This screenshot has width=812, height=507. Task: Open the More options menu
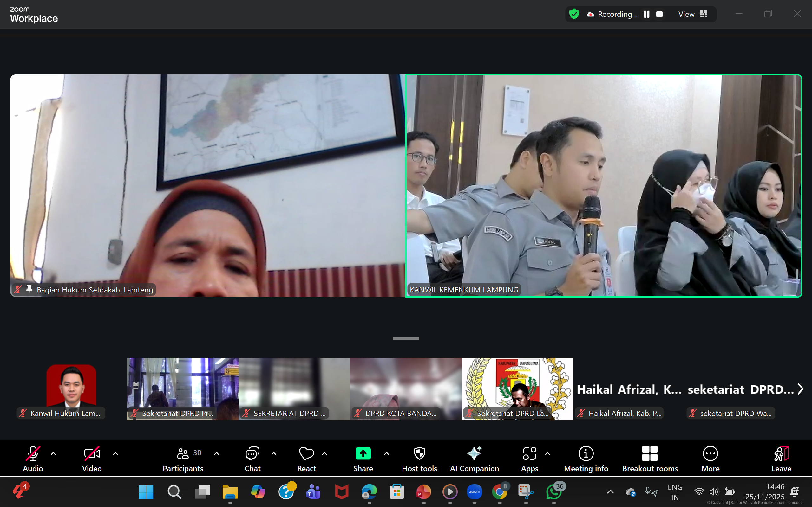(x=710, y=459)
